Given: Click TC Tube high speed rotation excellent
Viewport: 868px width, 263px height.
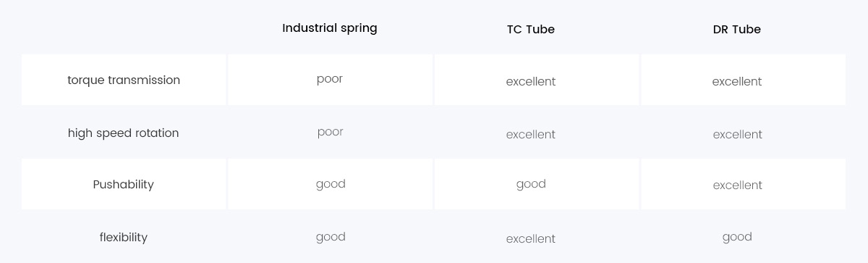Looking at the screenshot, I should (x=536, y=133).
